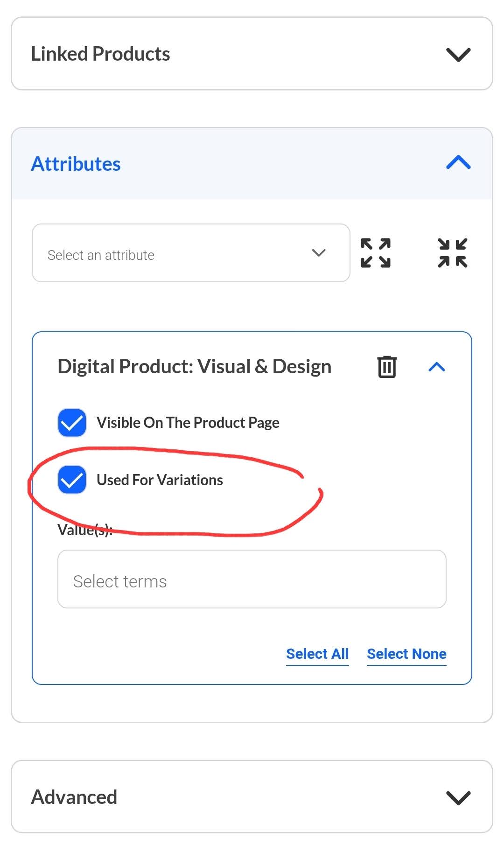Click the Attributes heading text
The height and width of the screenshot is (852, 504).
76,164
